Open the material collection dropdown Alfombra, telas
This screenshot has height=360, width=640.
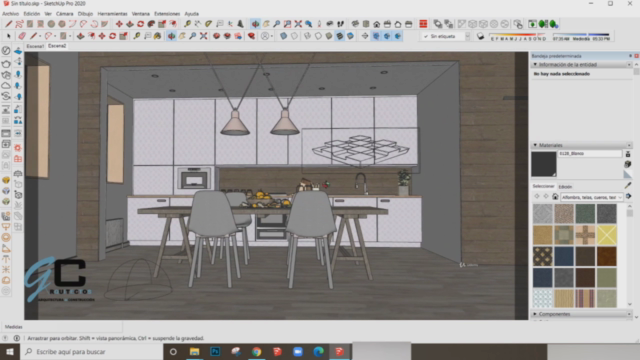[592, 197]
